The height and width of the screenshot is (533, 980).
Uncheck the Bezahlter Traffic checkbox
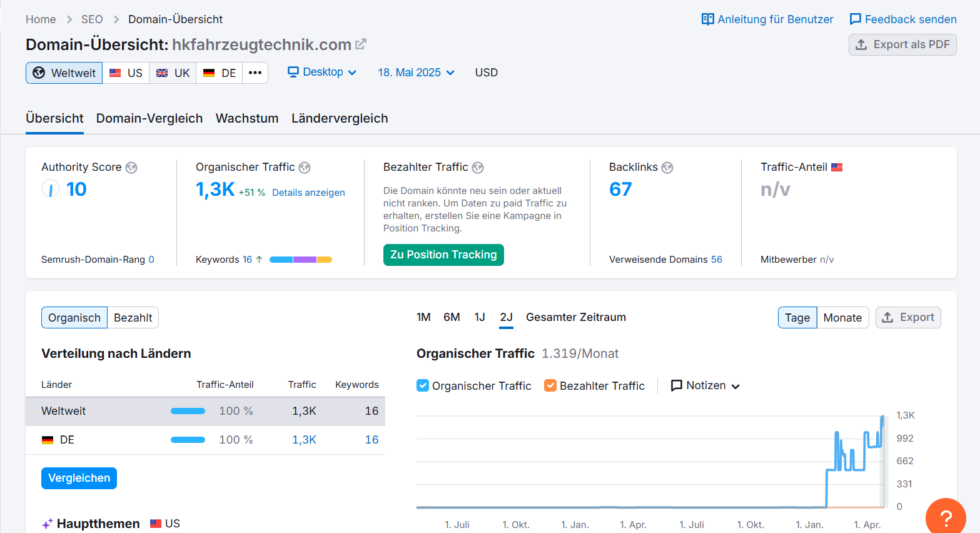tap(550, 385)
